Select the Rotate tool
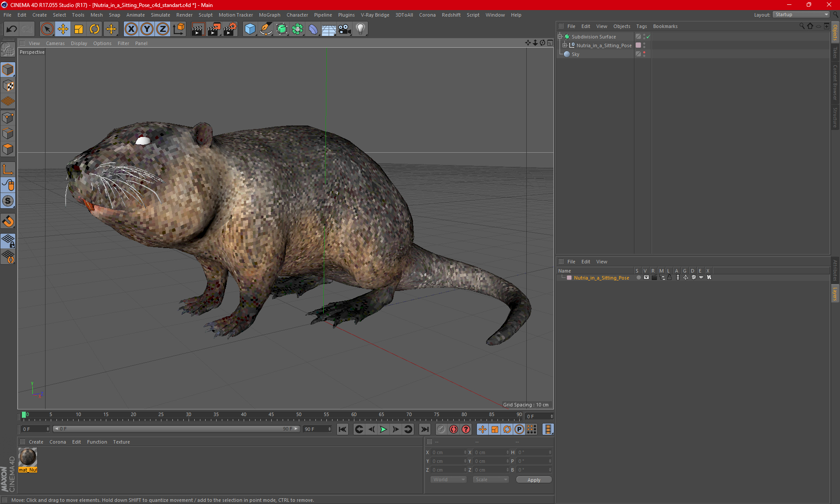 (x=94, y=29)
